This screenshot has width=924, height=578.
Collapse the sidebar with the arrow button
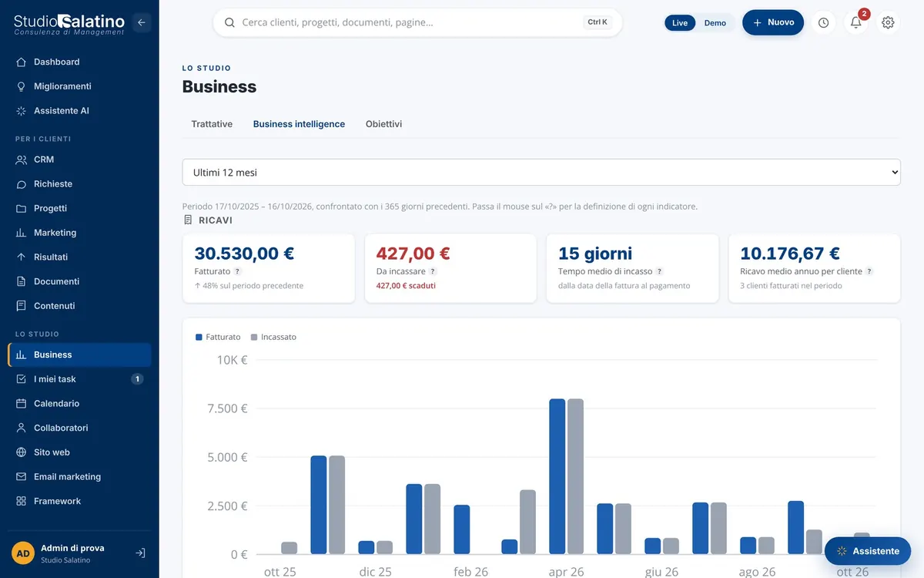(x=141, y=22)
